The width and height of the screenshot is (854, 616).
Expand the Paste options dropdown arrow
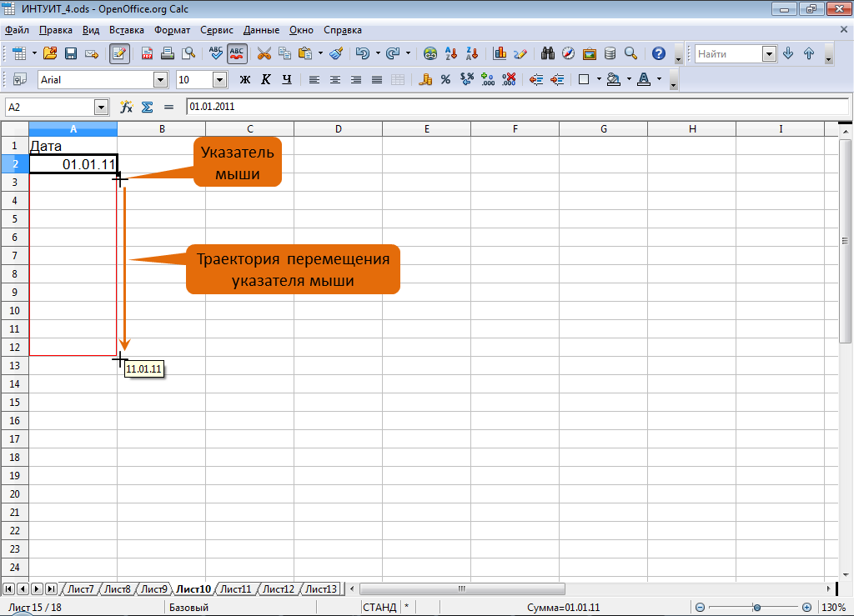320,53
